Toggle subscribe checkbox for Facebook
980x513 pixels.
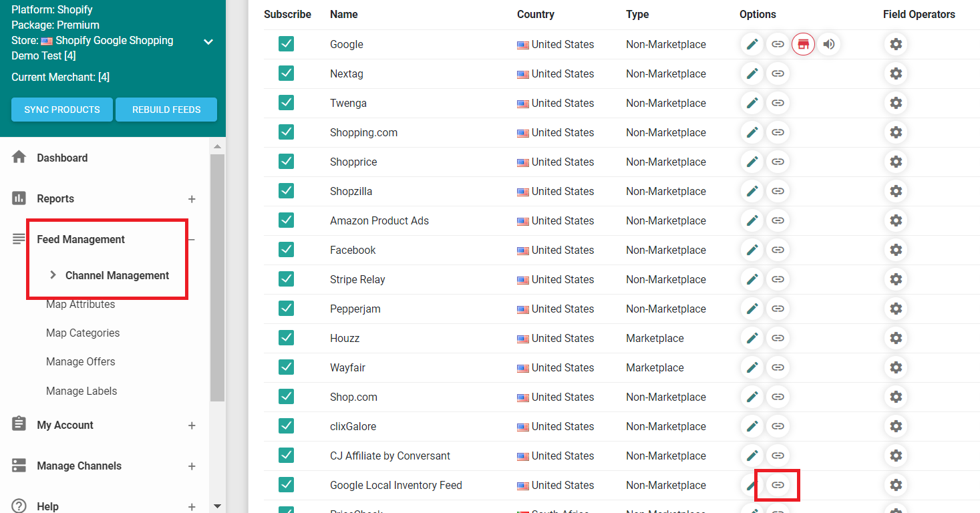tap(287, 250)
